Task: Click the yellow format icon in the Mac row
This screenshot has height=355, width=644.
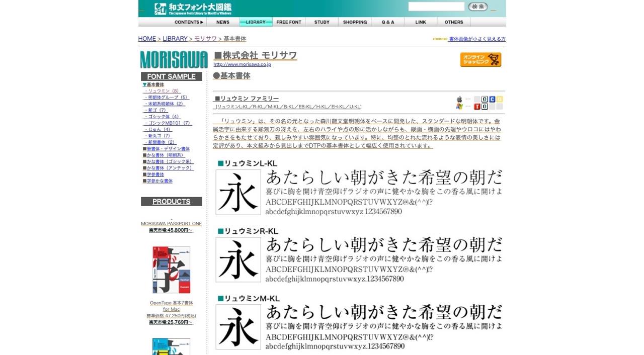Action: coord(500,99)
